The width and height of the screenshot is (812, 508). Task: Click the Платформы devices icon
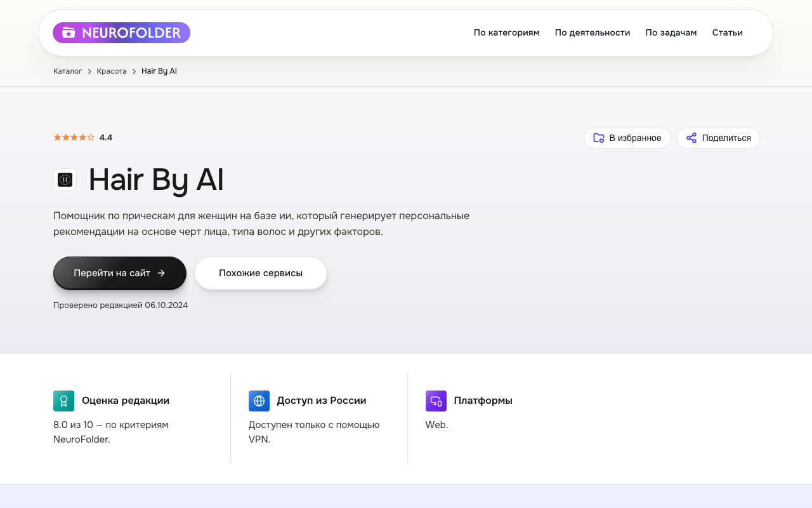point(436,401)
